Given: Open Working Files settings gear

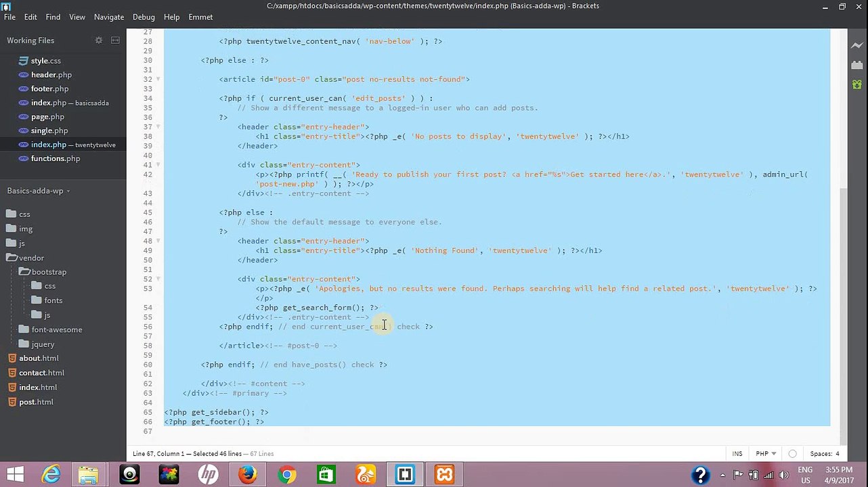Looking at the screenshot, I should (98, 41).
